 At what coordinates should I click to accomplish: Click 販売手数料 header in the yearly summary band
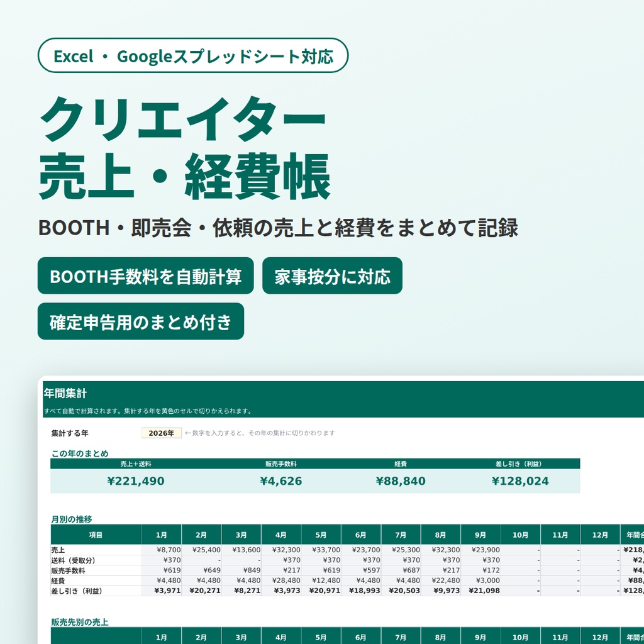(281, 464)
